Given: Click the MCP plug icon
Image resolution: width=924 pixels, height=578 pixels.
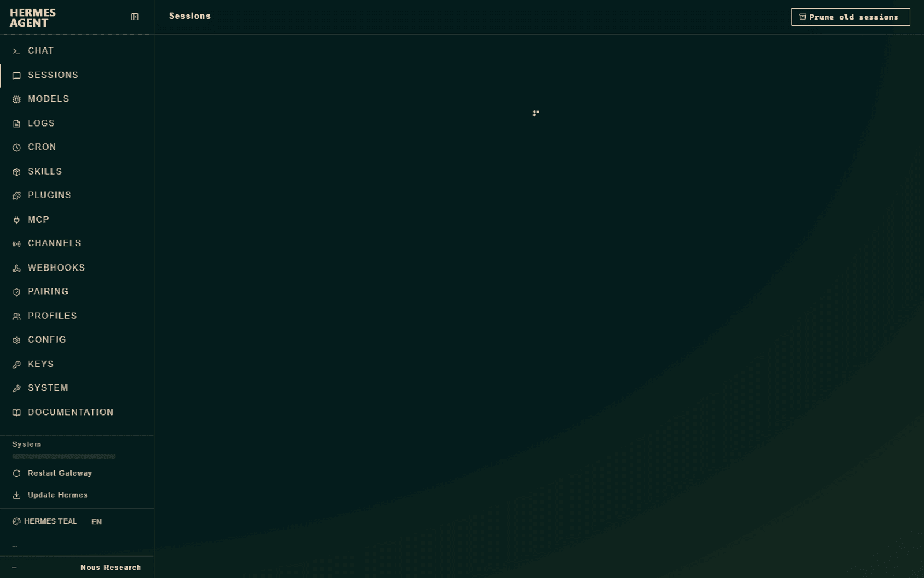Looking at the screenshot, I should click(x=17, y=220).
